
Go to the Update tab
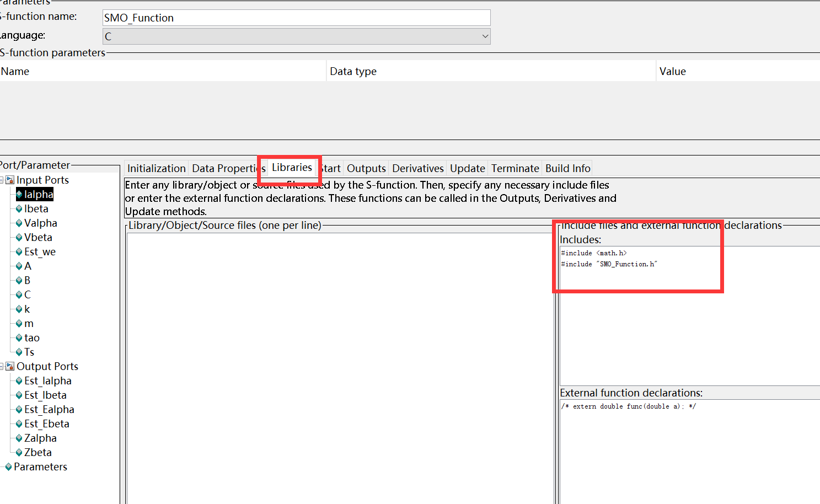coord(468,168)
